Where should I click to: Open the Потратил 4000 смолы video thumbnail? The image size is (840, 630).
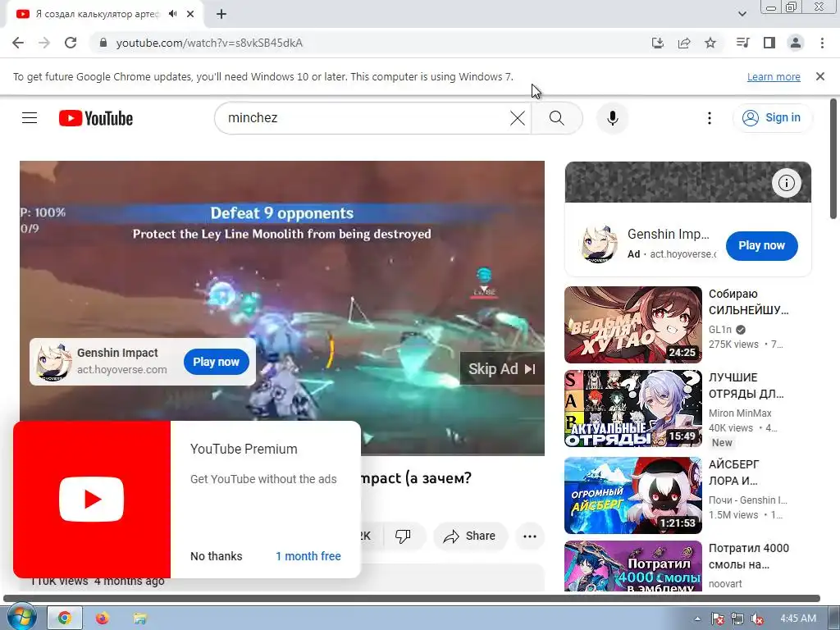pos(632,566)
